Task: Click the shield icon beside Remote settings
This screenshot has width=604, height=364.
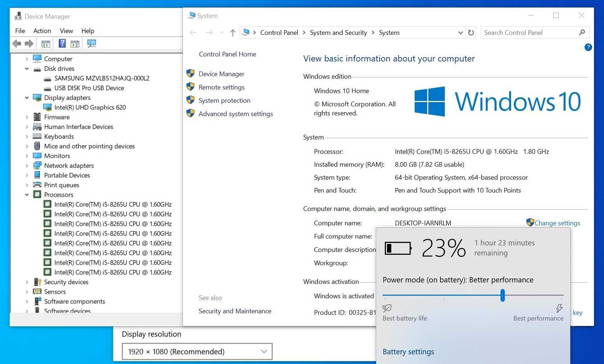Action: (190, 87)
